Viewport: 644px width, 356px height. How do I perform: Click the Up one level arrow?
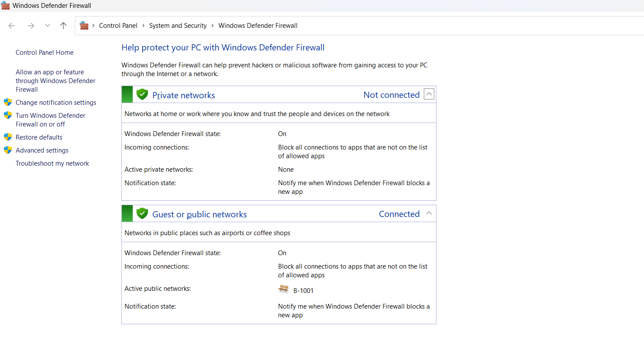click(63, 26)
